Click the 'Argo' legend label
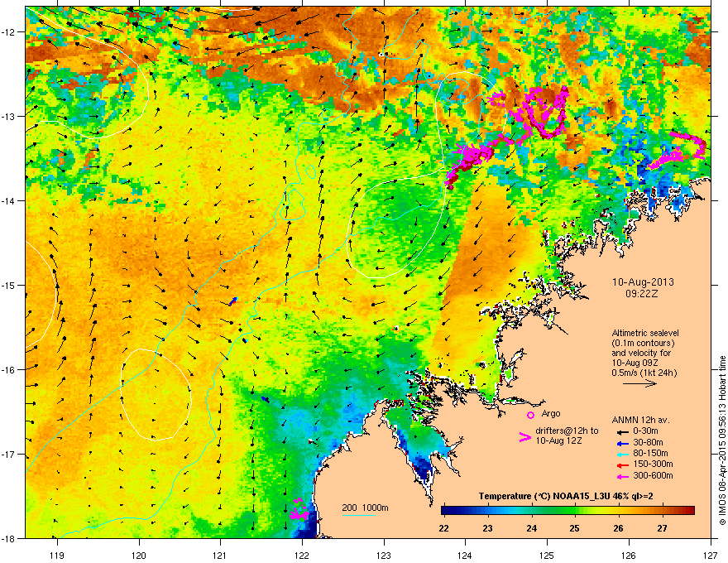 (x=551, y=413)
